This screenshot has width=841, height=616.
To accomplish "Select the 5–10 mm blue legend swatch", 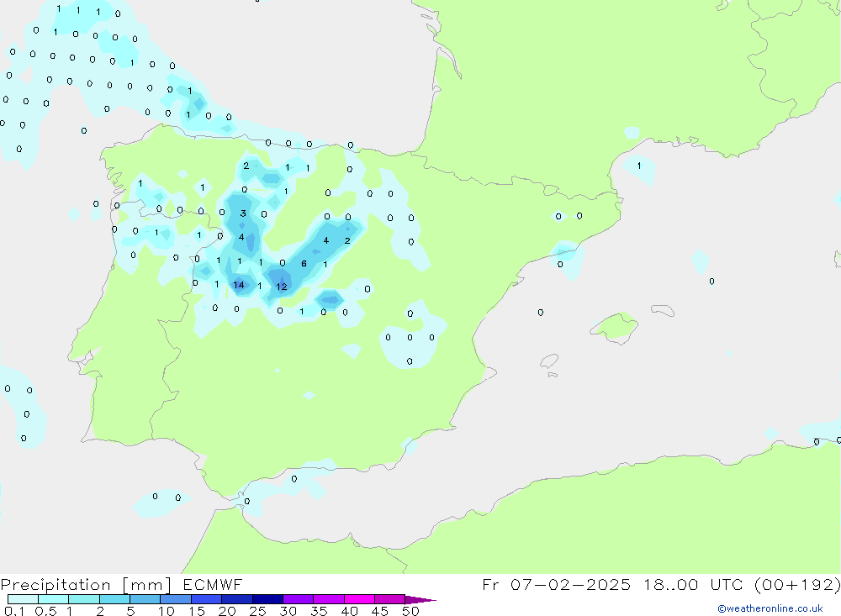I will point(145,599).
